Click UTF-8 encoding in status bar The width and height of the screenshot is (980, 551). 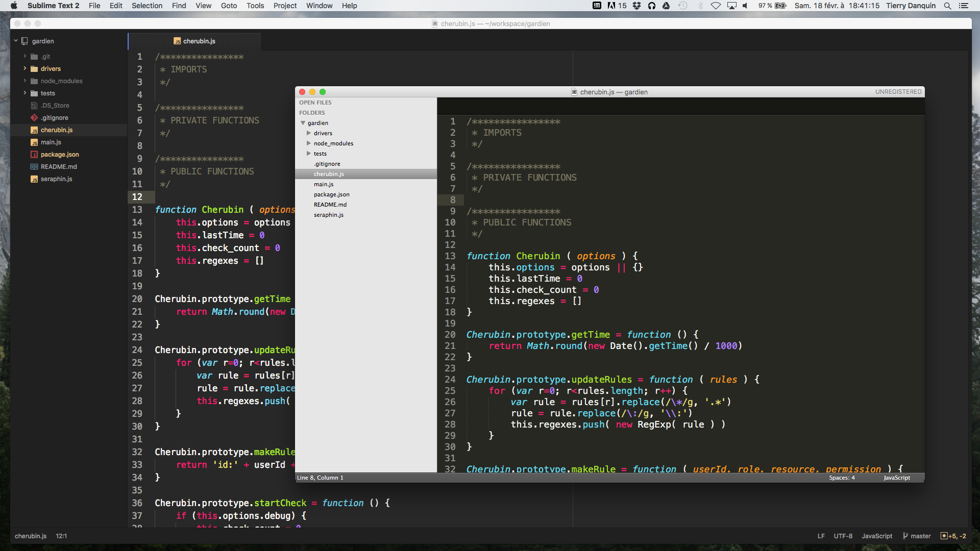(843, 536)
